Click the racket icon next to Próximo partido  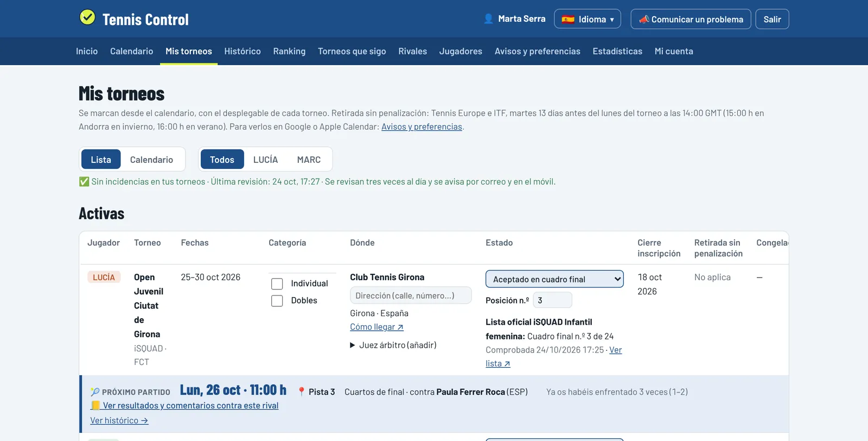pyautogui.click(x=95, y=392)
